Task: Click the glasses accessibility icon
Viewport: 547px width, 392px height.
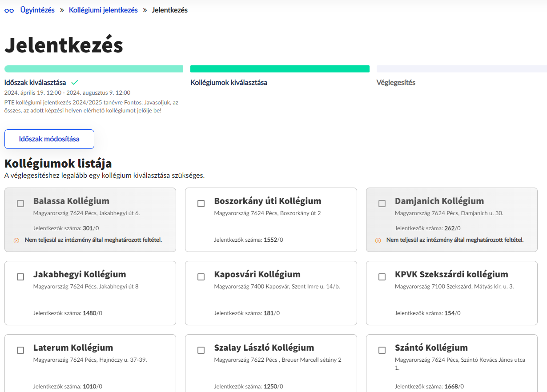Action: pos(9,10)
